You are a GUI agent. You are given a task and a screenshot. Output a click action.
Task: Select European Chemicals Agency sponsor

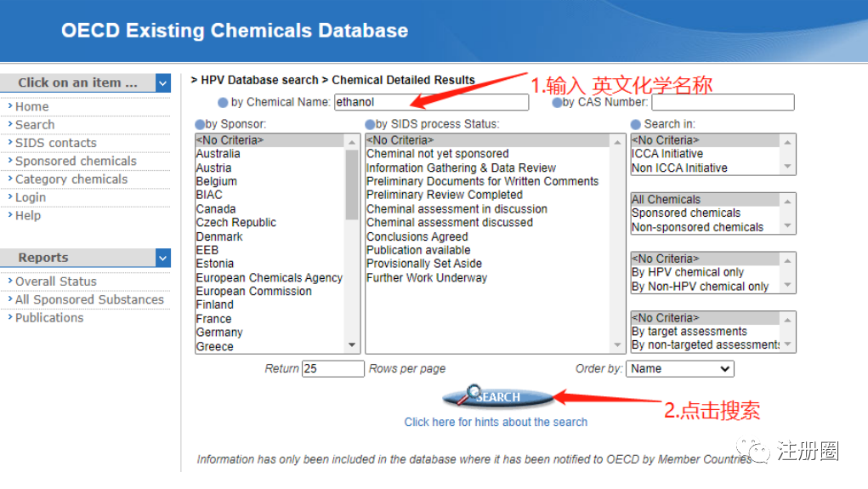[269, 277]
